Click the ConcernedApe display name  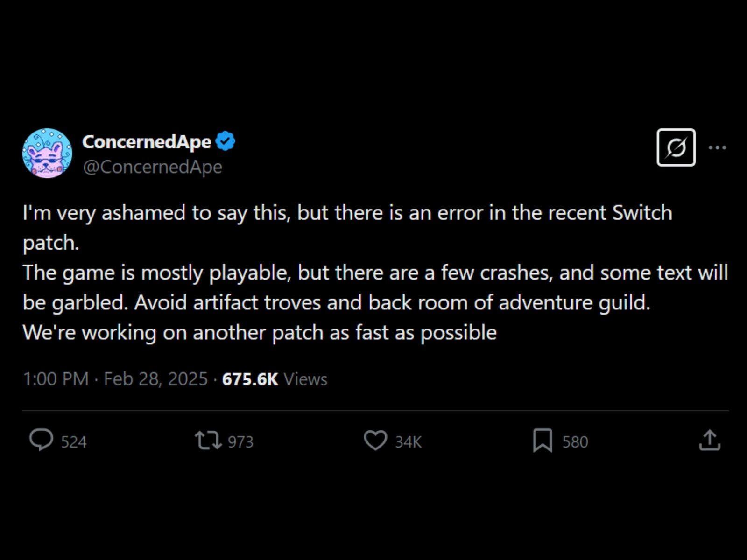click(147, 142)
